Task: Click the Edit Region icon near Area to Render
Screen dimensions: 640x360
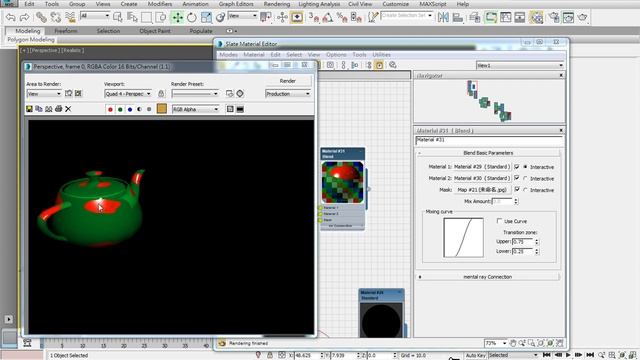Action: coord(68,93)
